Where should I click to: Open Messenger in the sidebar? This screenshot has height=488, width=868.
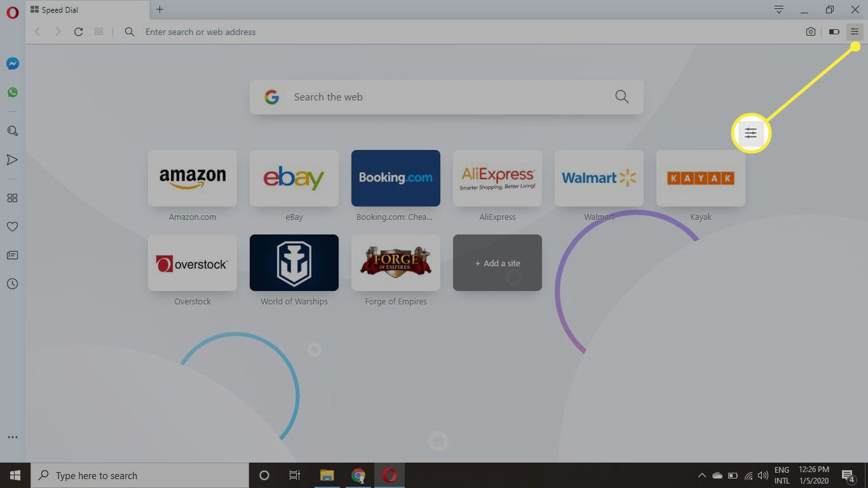click(x=12, y=64)
